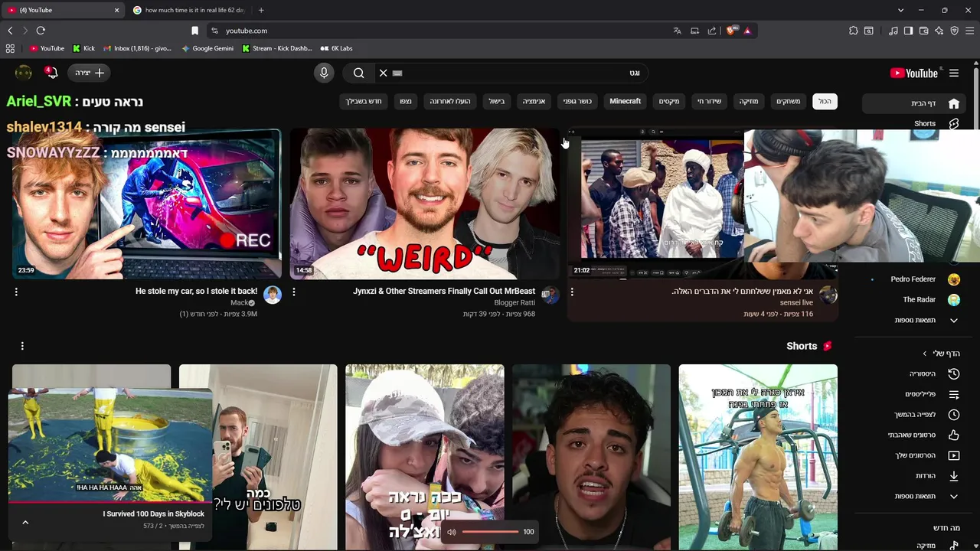Open the Extensions puzzle-piece icon
The height and width of the screenshot is (551, 980).
coord(854,31)
